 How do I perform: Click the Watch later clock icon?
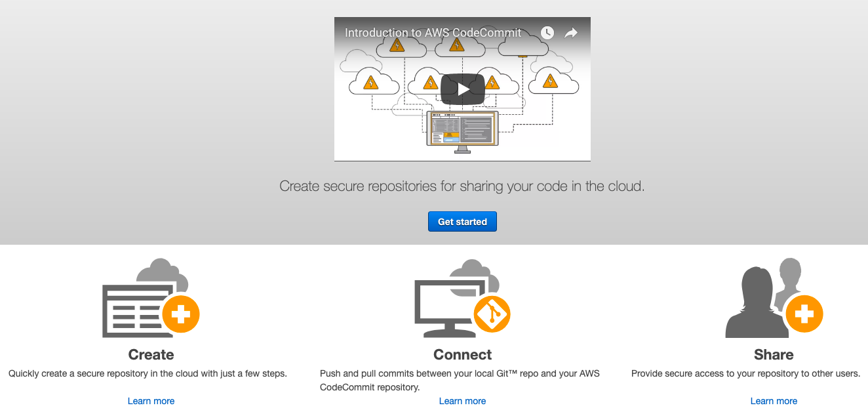click(x=547, y=33)
